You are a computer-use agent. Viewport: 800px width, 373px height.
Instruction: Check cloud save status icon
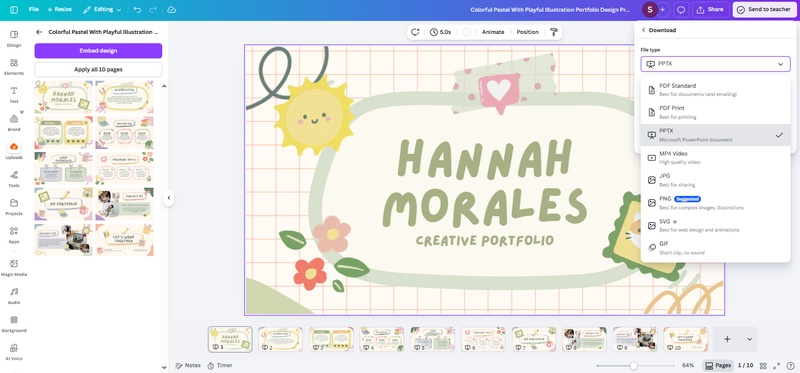(x=171, y=10)
